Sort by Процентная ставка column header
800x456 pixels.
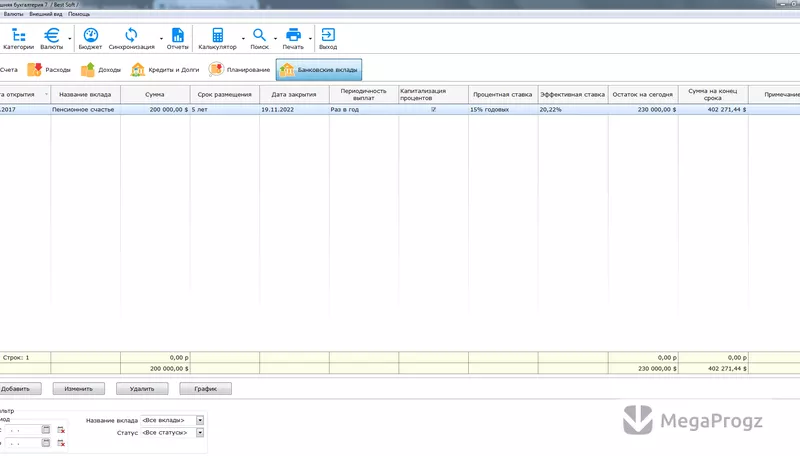tap(503, 94)
